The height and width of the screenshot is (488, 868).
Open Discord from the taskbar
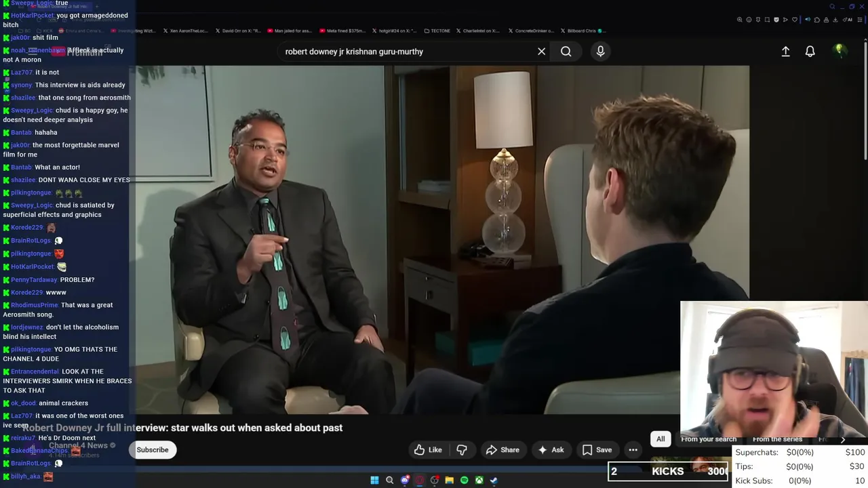405,481
